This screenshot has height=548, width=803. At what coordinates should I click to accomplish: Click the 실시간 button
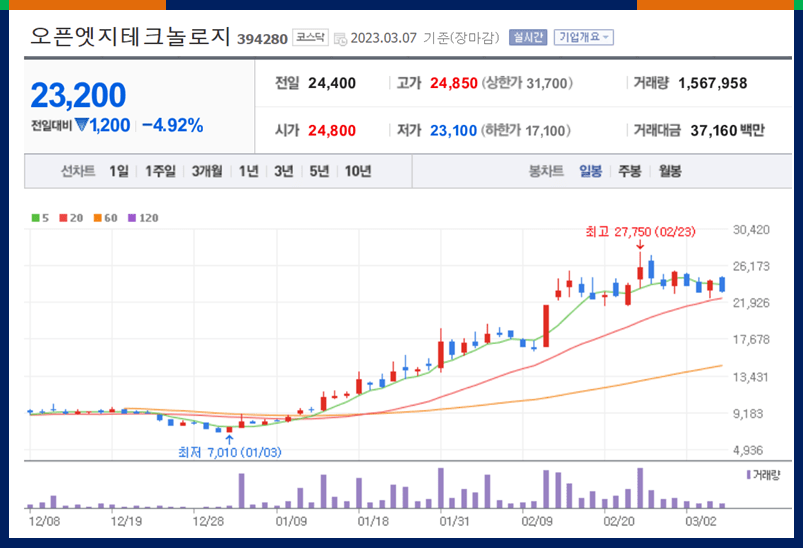pos(528,37)
